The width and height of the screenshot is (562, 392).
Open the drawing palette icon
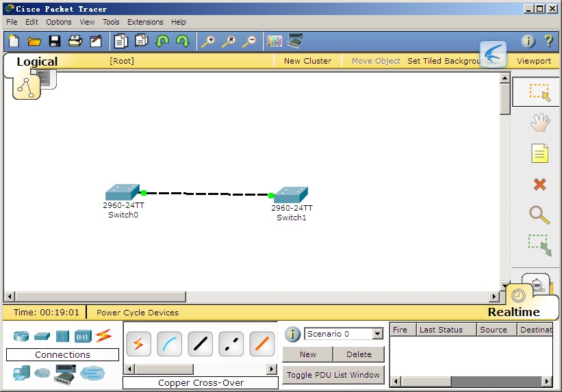[274, 41]
